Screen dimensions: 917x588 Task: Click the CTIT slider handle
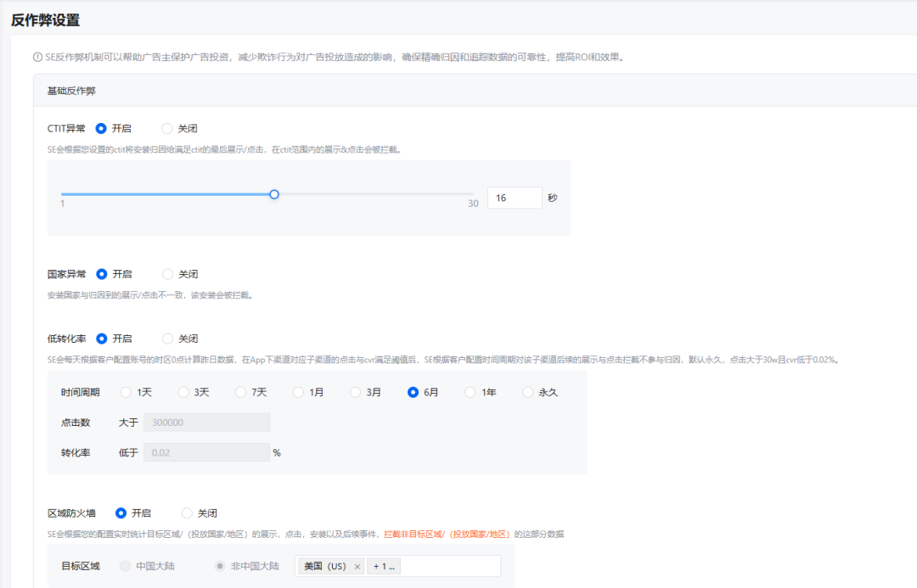tap(273, 194)
